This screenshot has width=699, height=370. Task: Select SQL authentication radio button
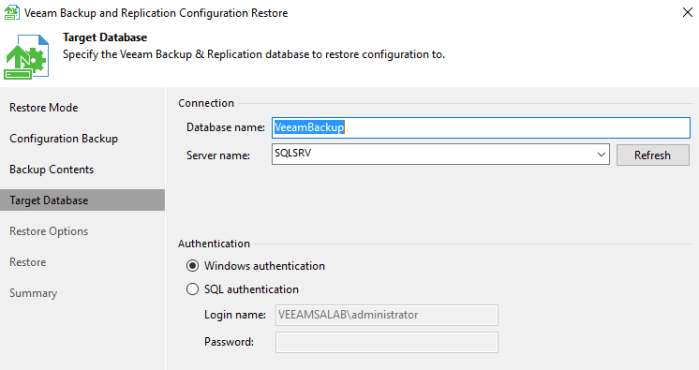[192, 289]
